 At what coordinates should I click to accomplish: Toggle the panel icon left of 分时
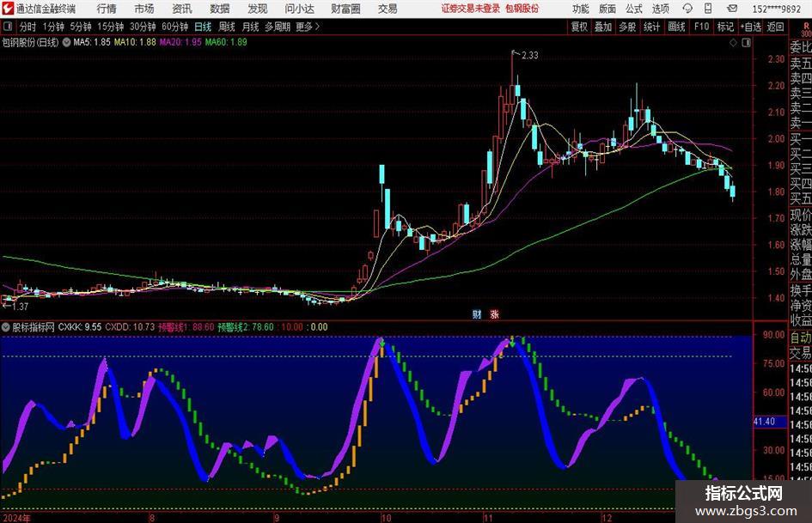pos(7,27)
